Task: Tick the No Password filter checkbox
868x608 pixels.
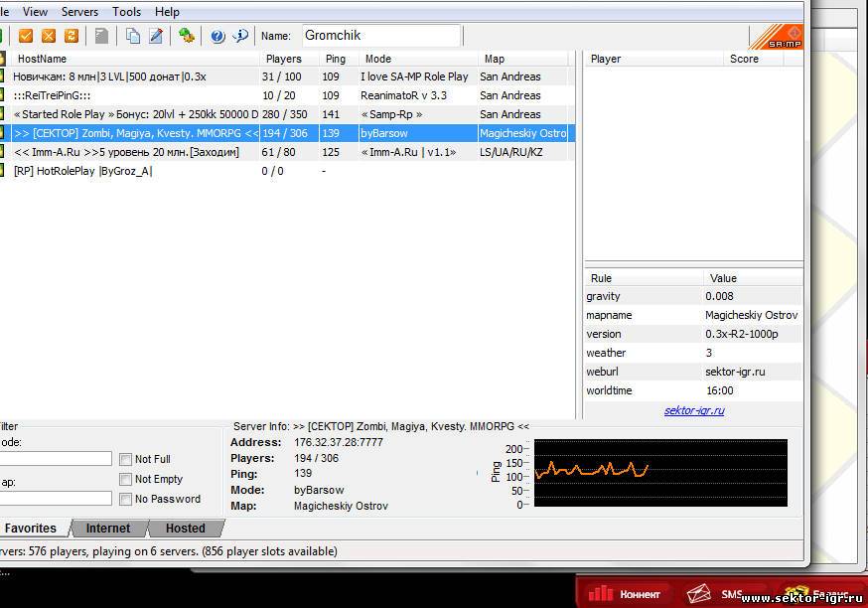Action: [x=126, y=499]
